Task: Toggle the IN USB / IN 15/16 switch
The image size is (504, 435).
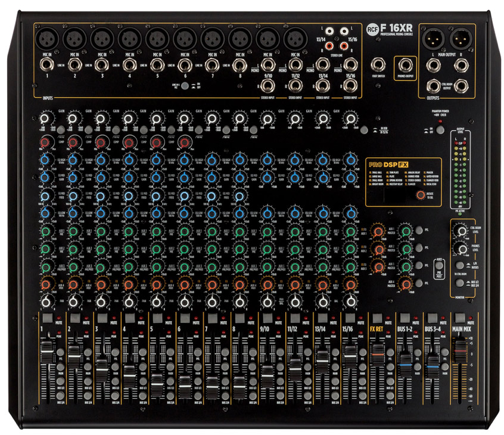Action: pos(364,130)
